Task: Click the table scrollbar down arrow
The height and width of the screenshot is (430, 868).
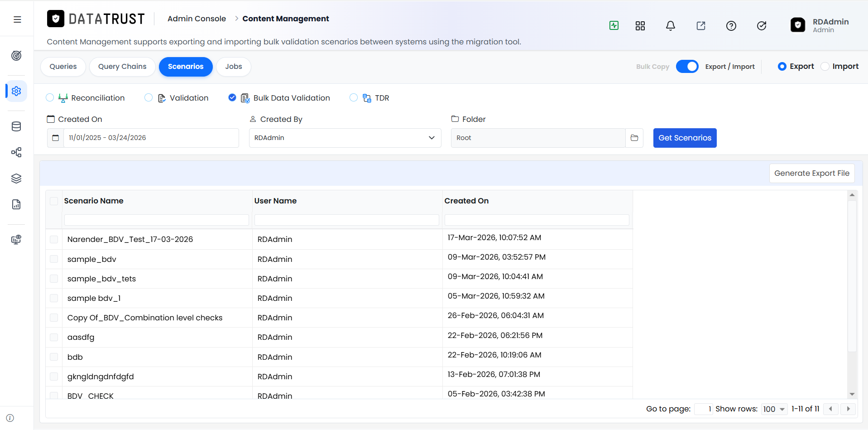Action: click(852, 394)
